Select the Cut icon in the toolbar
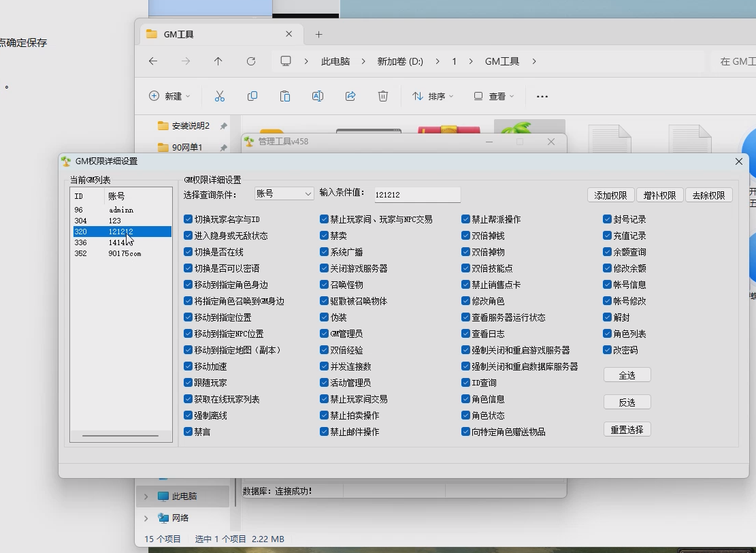This screenshot has height=553, width=756. pos(220,96)
